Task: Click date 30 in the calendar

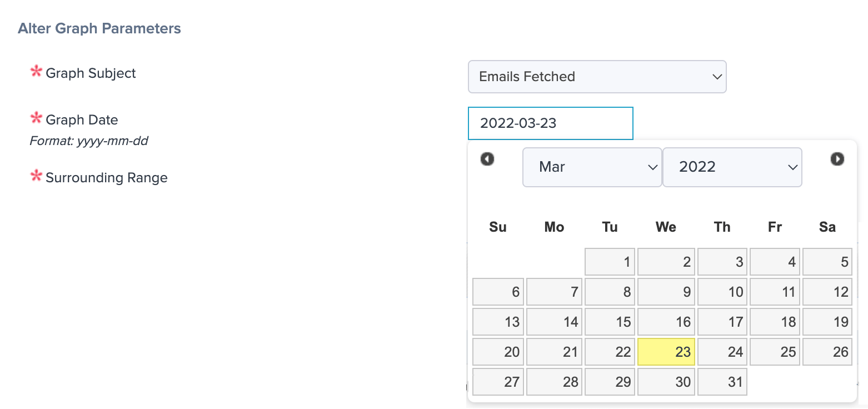Action: [666, 382]
